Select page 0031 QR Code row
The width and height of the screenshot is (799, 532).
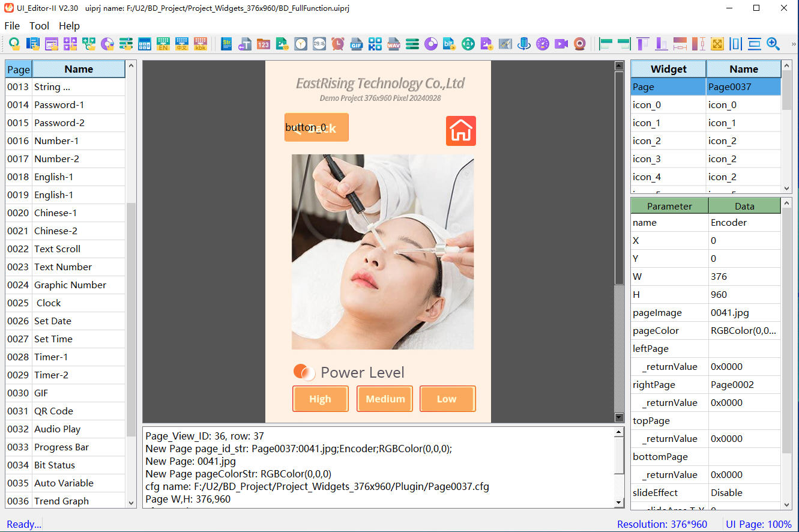(65, 411)
